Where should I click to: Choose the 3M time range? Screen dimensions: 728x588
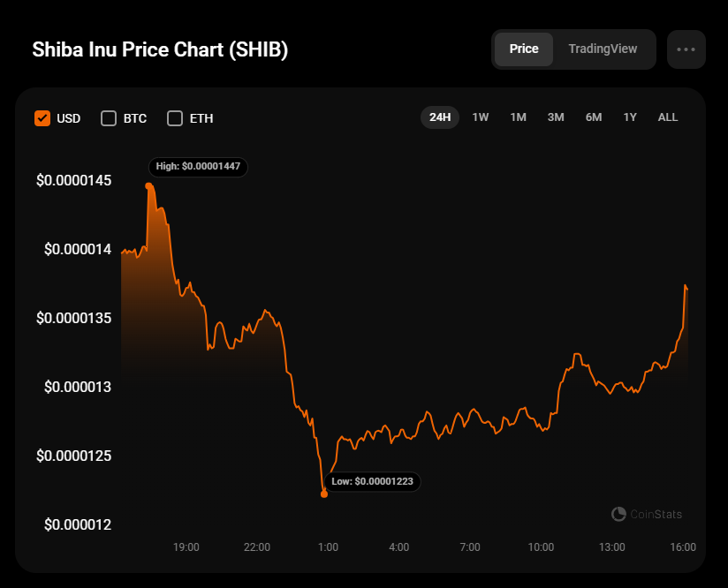[x=556, y=117]
